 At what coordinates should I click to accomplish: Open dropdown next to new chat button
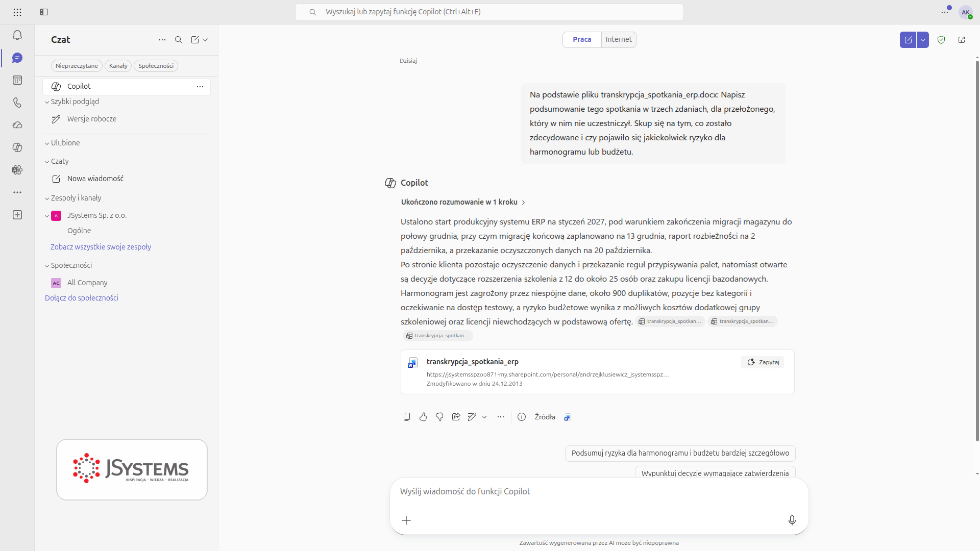point(923,40)
